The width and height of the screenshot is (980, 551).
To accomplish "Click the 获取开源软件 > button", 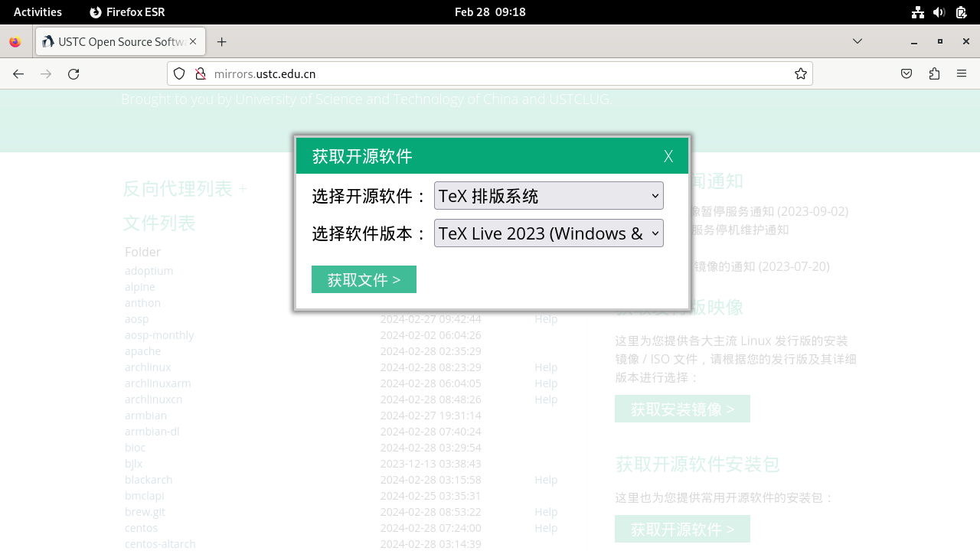I will pyautogui.click(x=682, y=529).
